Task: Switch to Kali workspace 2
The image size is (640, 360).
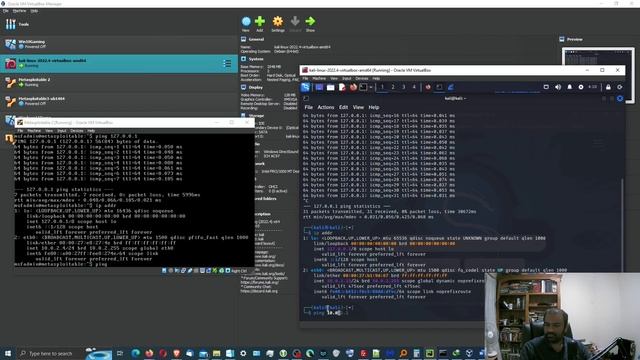Action: point(393,87)
